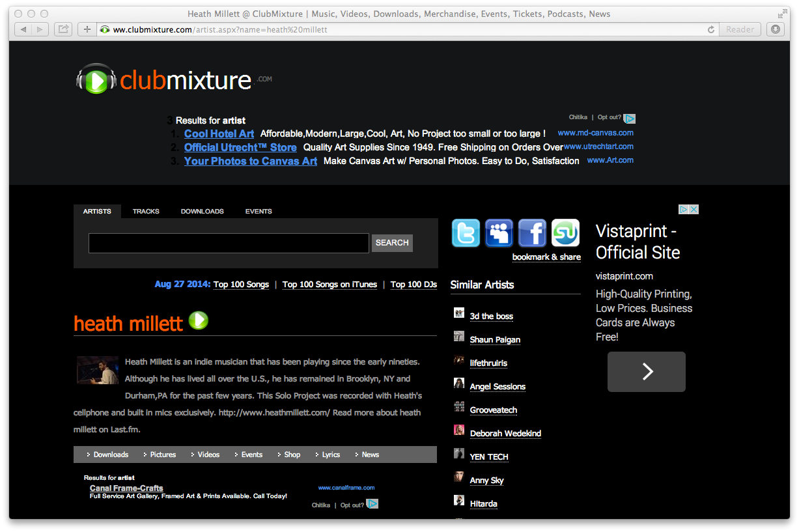Open the News item in the artist menu
799x532 pixels.
click(x=370, y=455)
